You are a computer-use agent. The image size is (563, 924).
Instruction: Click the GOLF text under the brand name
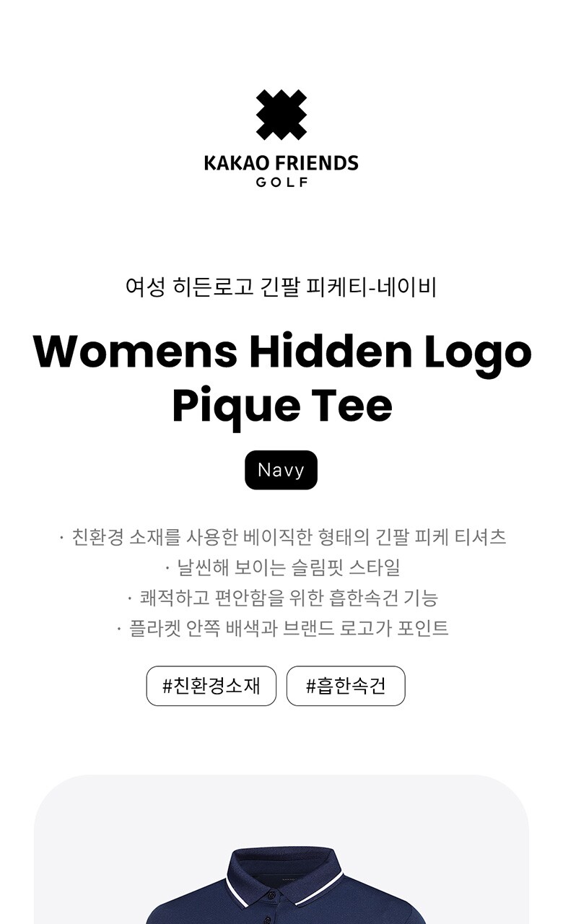coord(281,182)
